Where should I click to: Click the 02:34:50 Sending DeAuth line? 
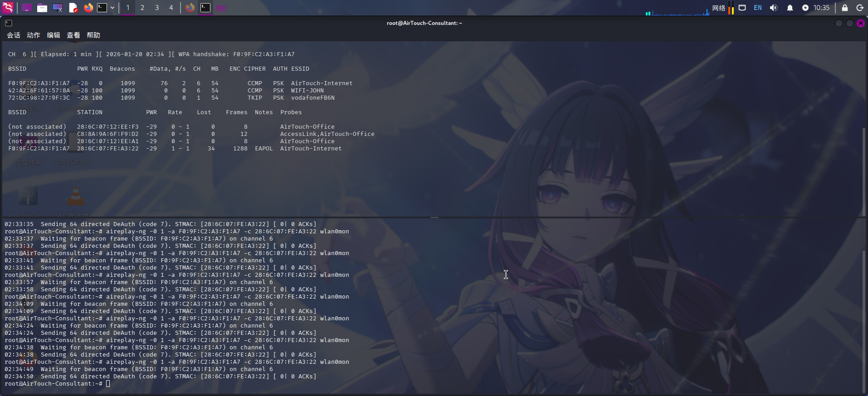click(x=161, y=377)
